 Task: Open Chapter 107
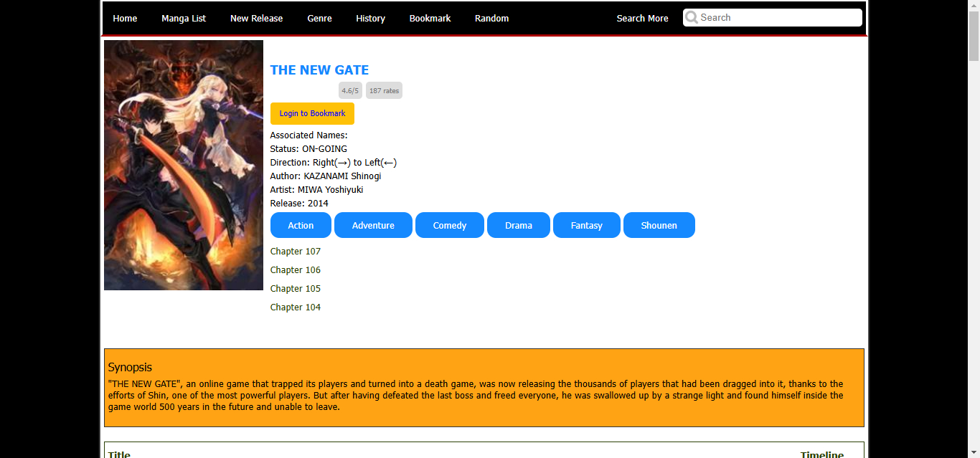[x=296, y=252]
